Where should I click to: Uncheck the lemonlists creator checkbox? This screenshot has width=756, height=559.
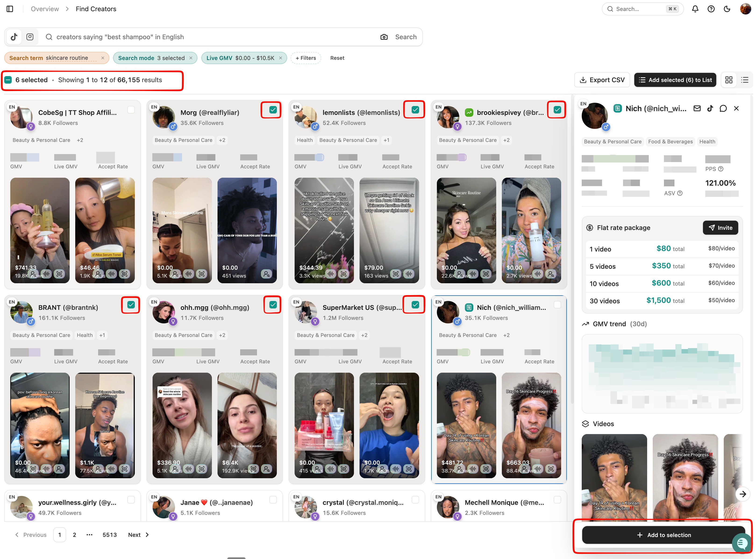click(415, 110)
